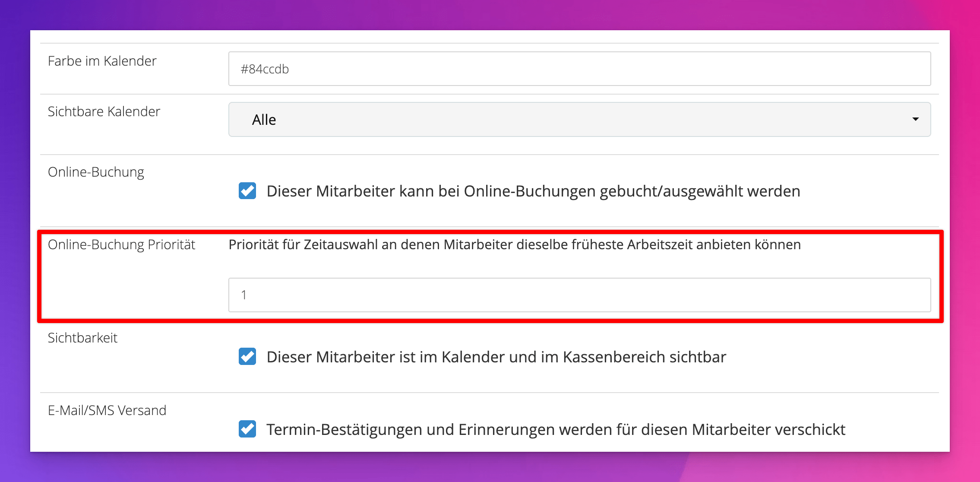980x482 pixels.
Task: Click the Online-Buchung Priorität number field
Action: coord(579,295)
